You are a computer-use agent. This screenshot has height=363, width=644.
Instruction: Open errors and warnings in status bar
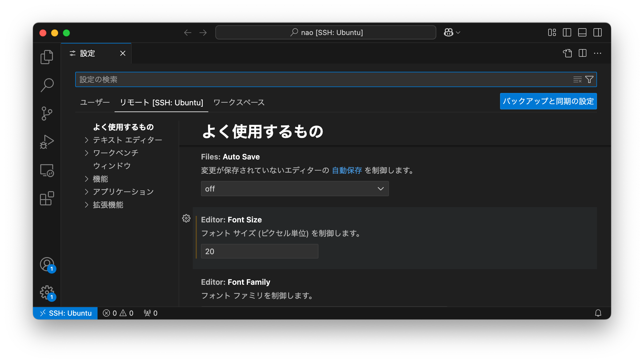tap(118, 313)
